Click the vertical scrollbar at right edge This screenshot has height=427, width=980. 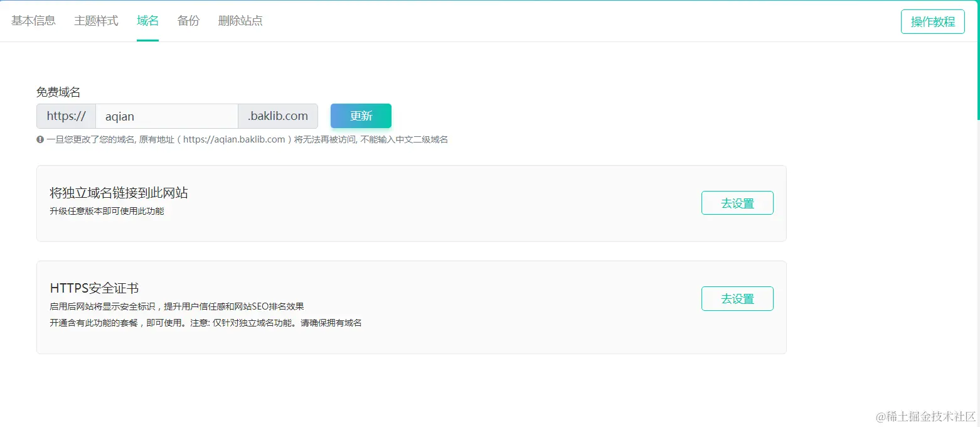tap(977, 61)
